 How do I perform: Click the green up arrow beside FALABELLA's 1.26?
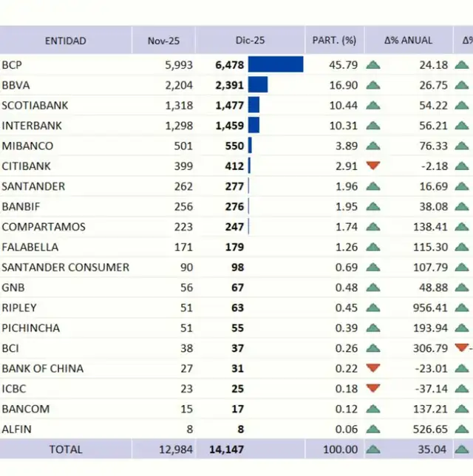click(x=373, y=247)
